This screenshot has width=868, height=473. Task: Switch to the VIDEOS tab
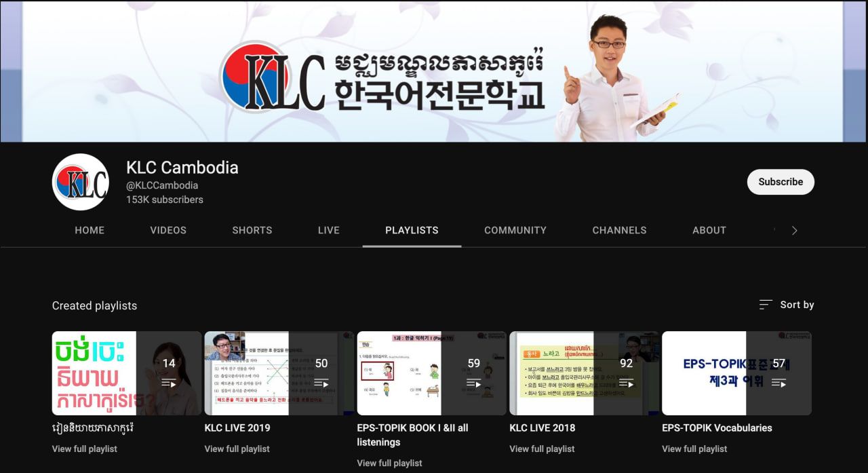168,230
